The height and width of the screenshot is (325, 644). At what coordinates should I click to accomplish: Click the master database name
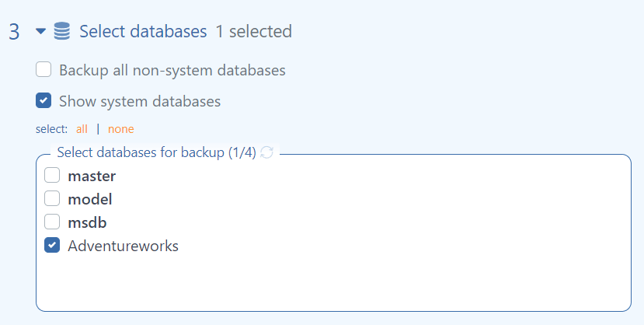(92, 176)
